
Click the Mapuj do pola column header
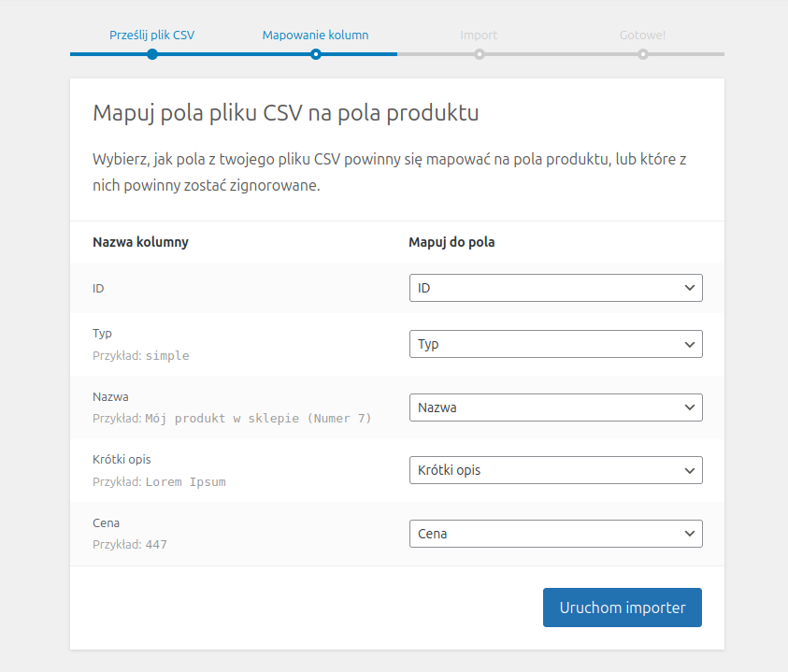click(x=451, y=242)
